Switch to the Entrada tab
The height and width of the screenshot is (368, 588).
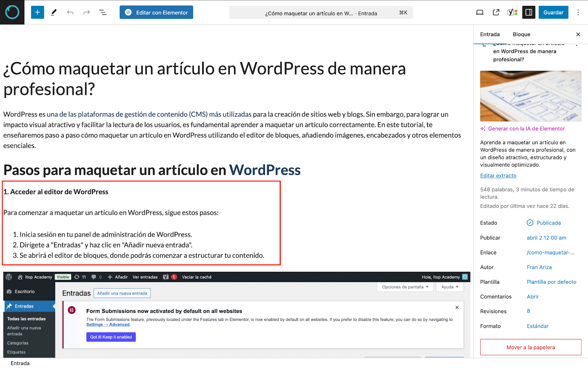click(490, 34)
